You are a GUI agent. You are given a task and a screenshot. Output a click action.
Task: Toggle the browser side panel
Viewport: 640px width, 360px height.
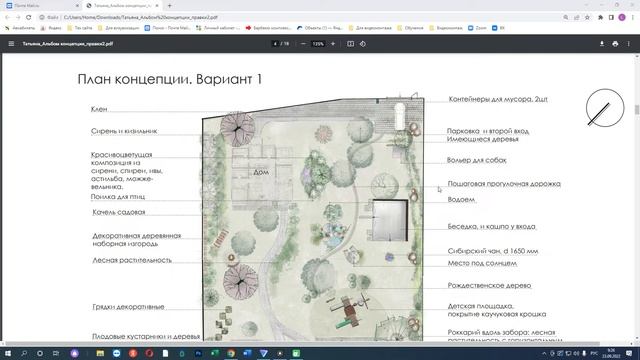[x=611, y=18]
